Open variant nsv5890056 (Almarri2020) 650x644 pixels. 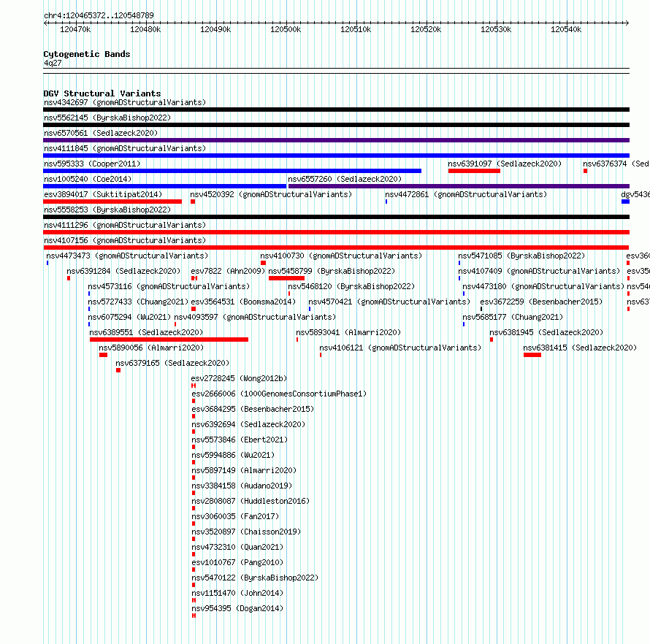point(151,348)
